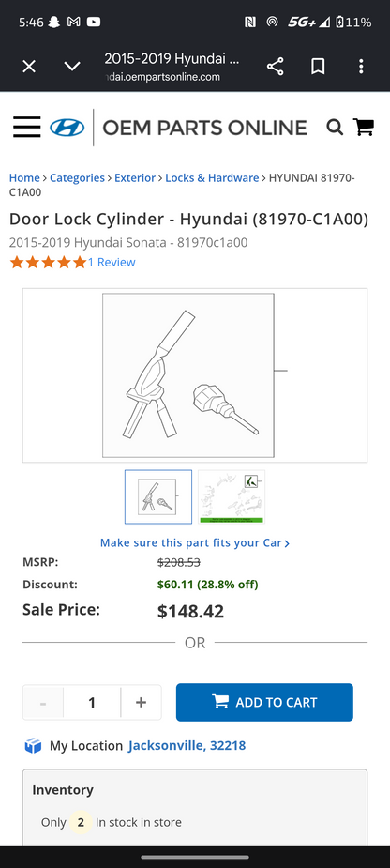Bookmark this page in the browser bar
This screenshot has height=868, width=390.
318,67
